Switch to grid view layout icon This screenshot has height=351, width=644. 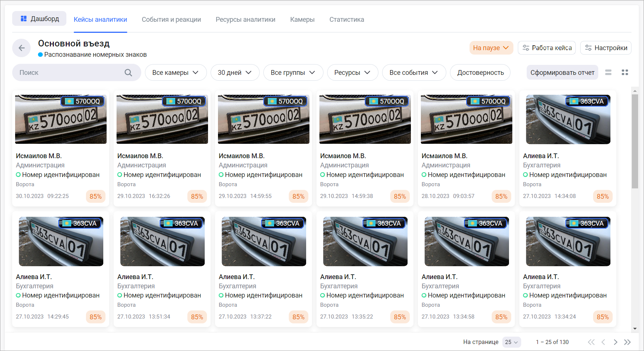pyautogui.click(x=625, y=73)
